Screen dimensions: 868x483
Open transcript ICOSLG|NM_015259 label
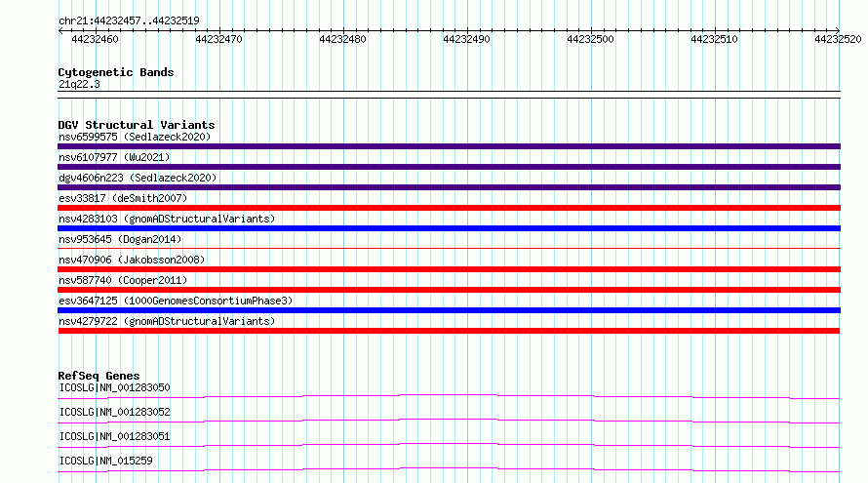105,461
